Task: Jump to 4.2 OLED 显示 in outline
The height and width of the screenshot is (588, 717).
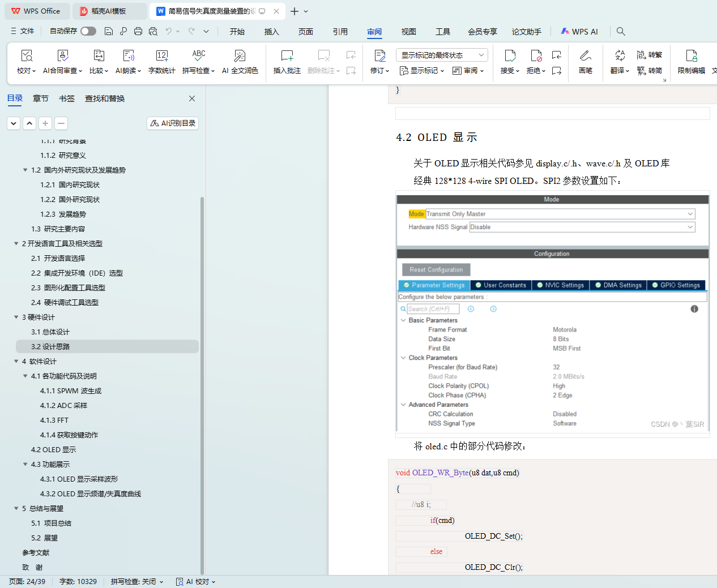Action: point(53,450)
